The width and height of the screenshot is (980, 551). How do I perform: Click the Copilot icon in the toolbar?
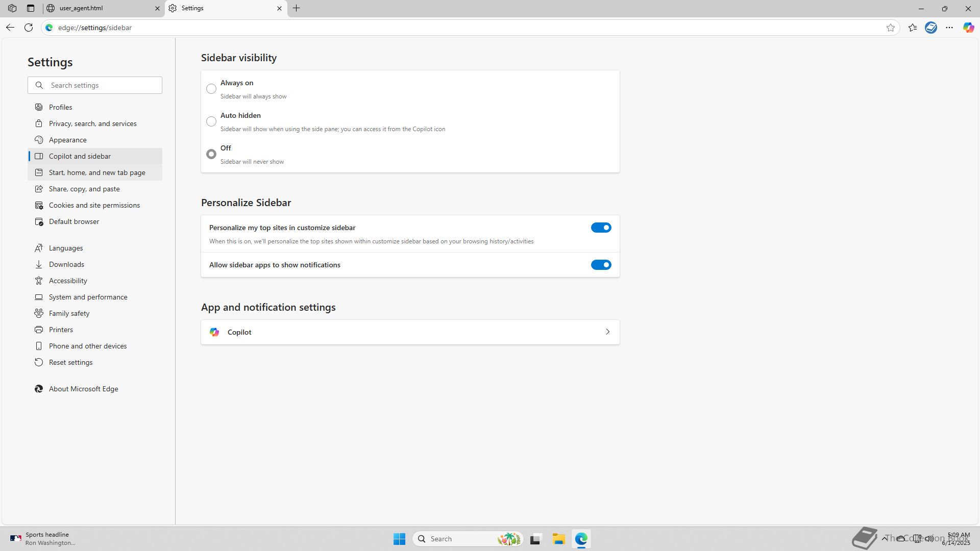(968, 28)
